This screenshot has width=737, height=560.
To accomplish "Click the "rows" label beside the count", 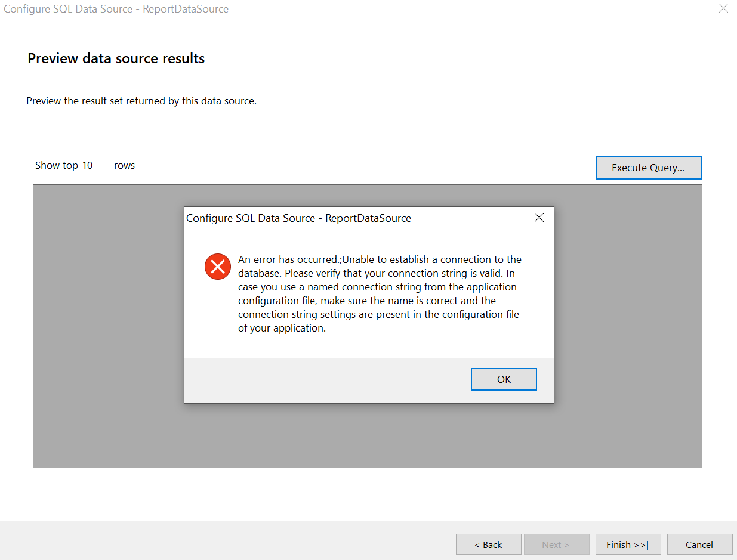I will coord(124,165).
